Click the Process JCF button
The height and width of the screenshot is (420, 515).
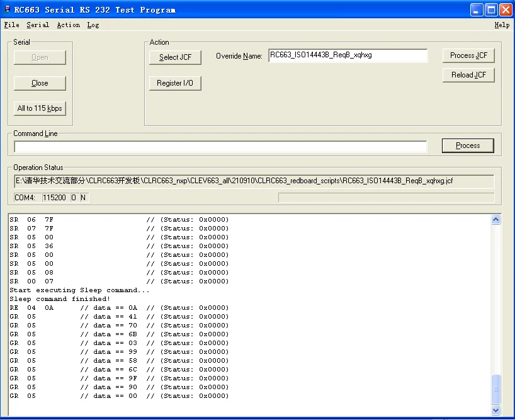click(468, 55)
